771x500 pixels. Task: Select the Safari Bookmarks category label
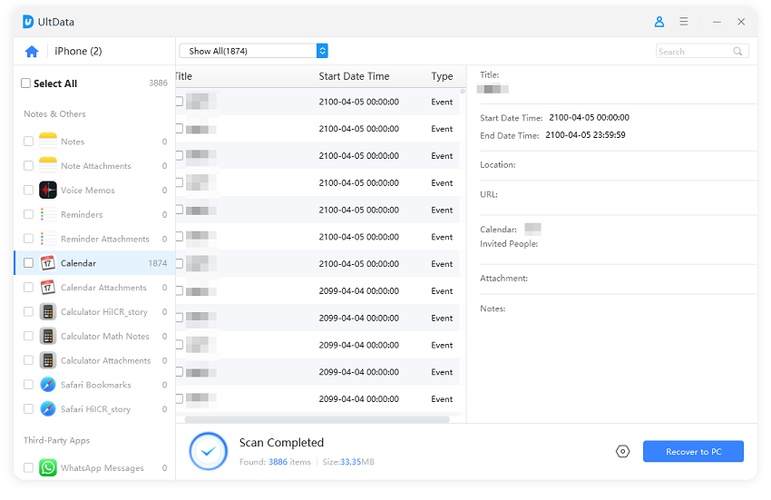click(96, 384)
